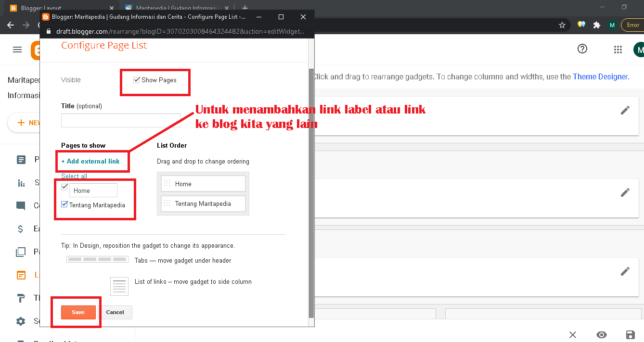The image size is (644, 342).
Task: Open the Comments speech-bubble icon in sidebar
Action: click(x=21, y=206)
